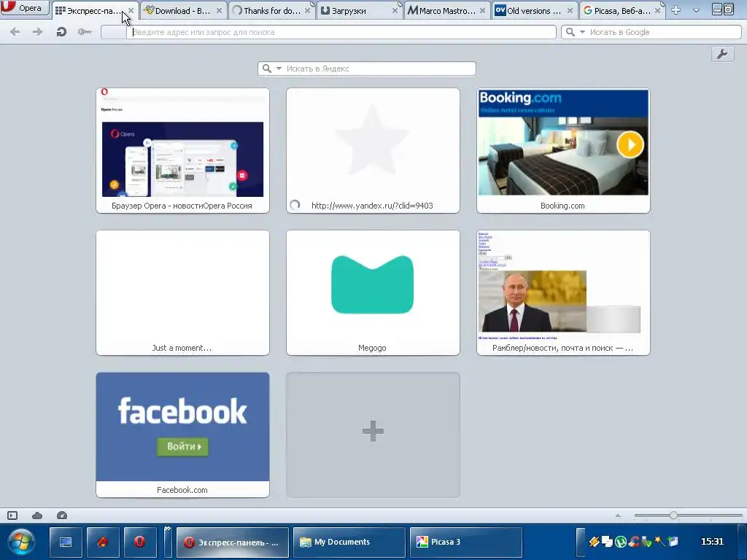
Task: Open the Thanks for do... tab
Action: (271, 10)
